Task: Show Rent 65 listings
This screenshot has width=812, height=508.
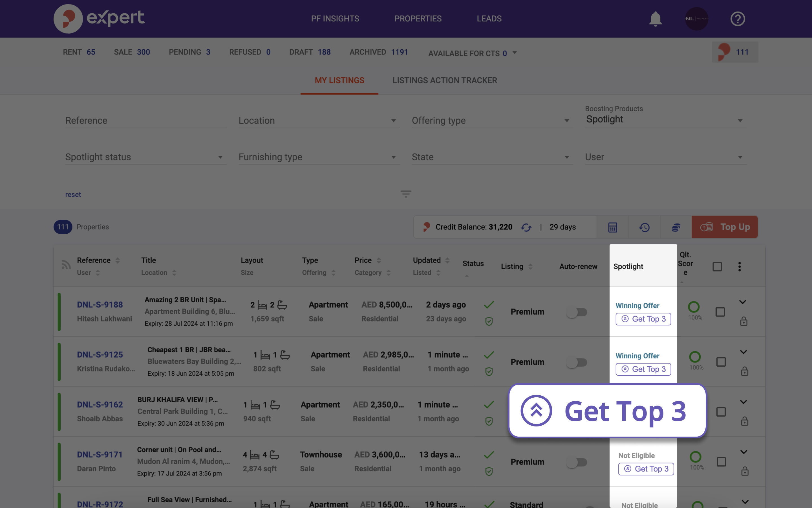Action: 79,52
